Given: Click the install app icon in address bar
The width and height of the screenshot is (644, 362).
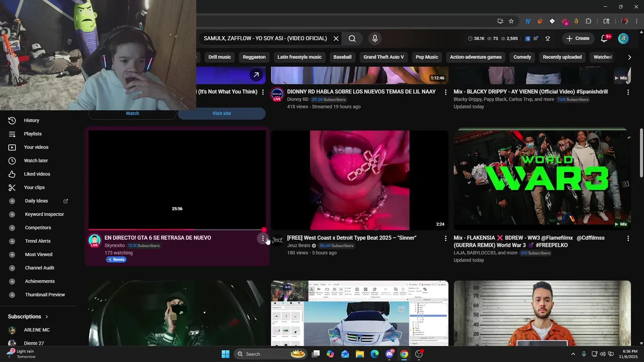Looking at the screenshot, I should tap(500, 21).
